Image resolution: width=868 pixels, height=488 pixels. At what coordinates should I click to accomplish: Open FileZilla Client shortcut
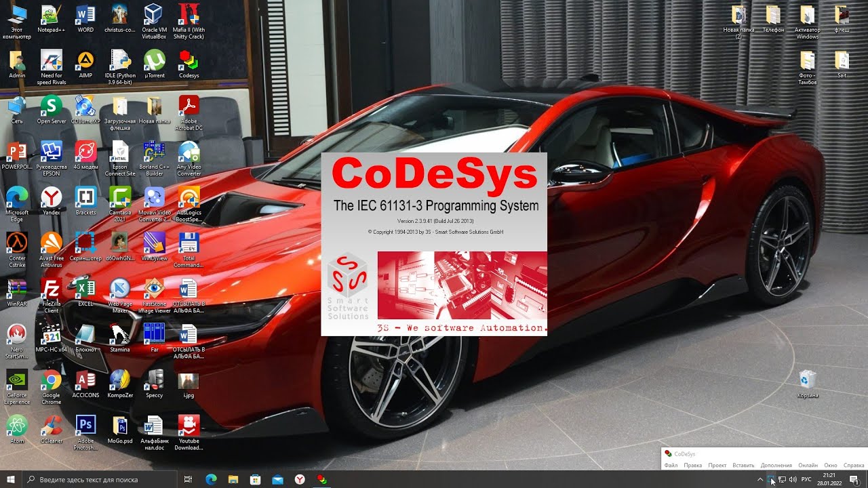[51, 296]
